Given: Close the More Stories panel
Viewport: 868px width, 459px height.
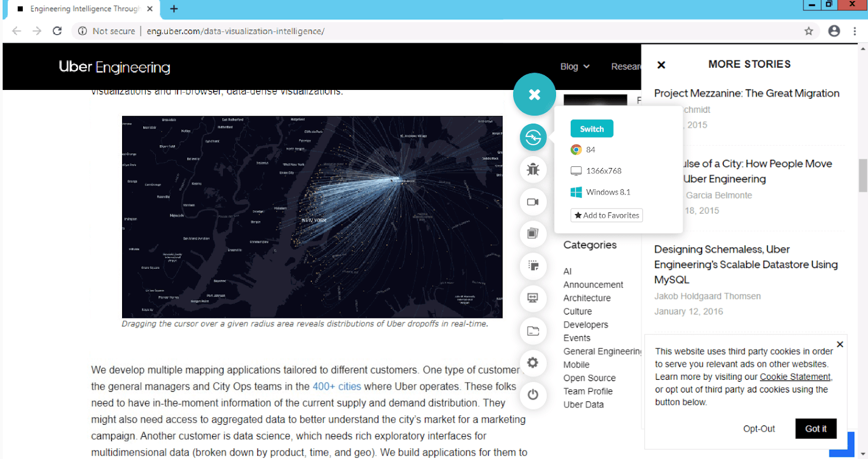Looking at the screenshot, I should [x=661, y=65].
